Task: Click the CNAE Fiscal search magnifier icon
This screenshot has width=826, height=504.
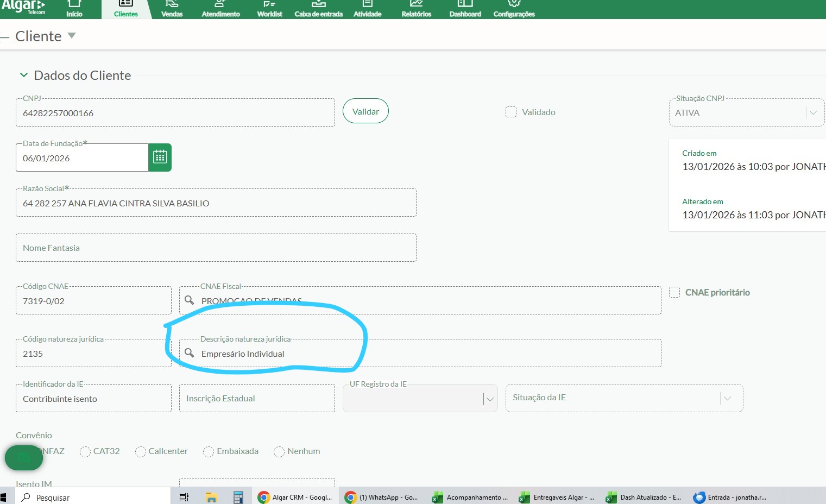Action: click(x=189, y=300)
